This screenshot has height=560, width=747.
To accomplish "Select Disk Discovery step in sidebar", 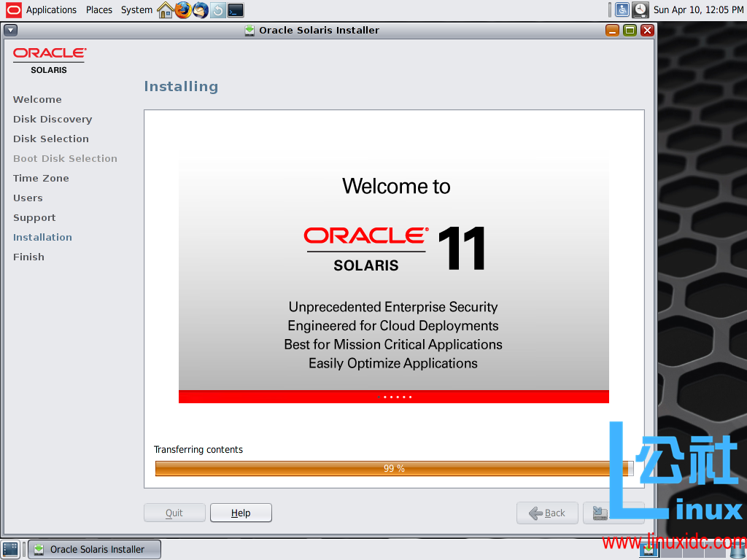I will [53, 119].
